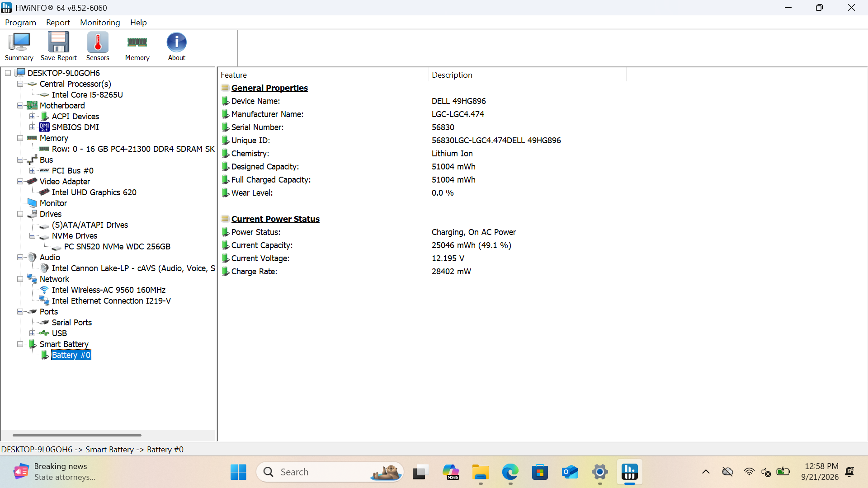Click the Serial Ports icon
The height and width of the screenshot is (488, 868).
click(x=44, y=323)
